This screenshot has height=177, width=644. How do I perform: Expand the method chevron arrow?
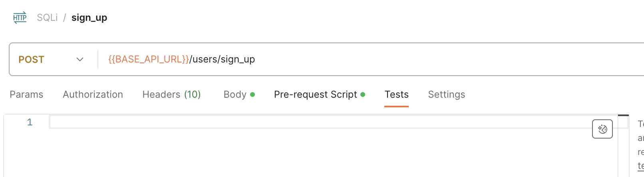coord(80,59)
